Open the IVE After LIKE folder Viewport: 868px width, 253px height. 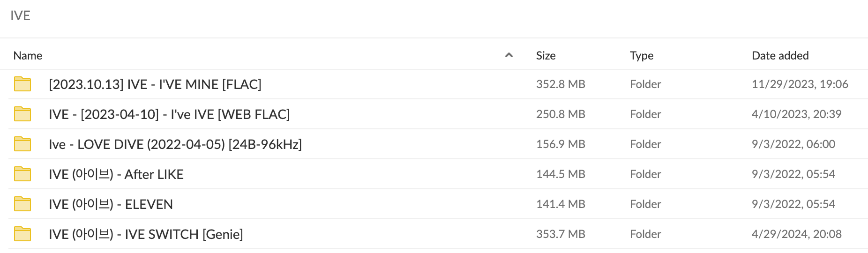116,174
